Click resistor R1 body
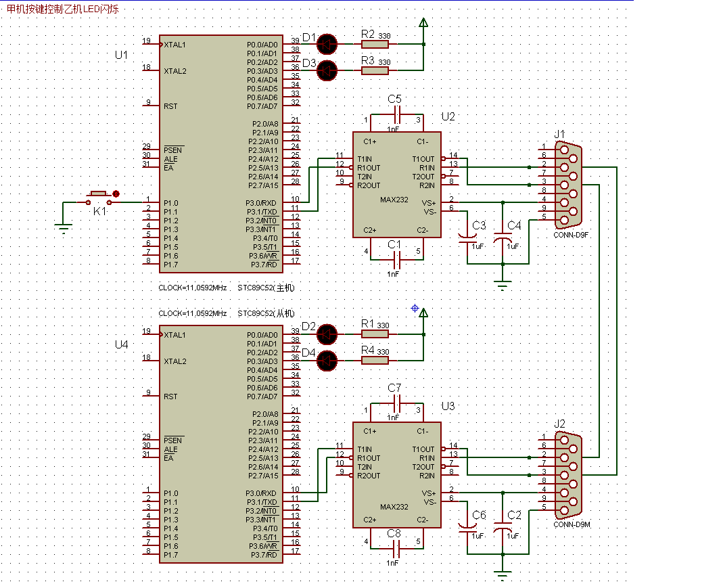Viewport: 721px width, 588px height. 375,334
